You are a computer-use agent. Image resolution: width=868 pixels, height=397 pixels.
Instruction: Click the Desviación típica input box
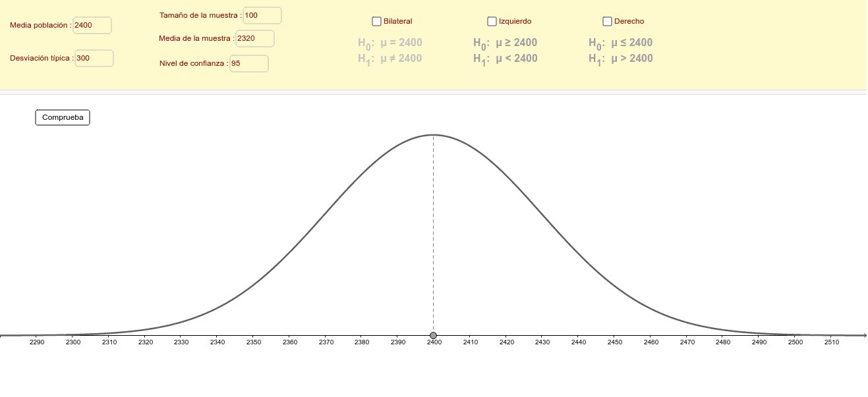pyautogui.click(x=94, y=58)
